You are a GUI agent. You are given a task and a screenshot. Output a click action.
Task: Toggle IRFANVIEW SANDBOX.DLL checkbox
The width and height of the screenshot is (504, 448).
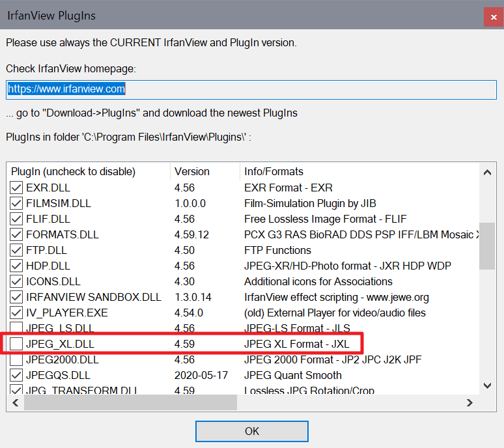16,298
